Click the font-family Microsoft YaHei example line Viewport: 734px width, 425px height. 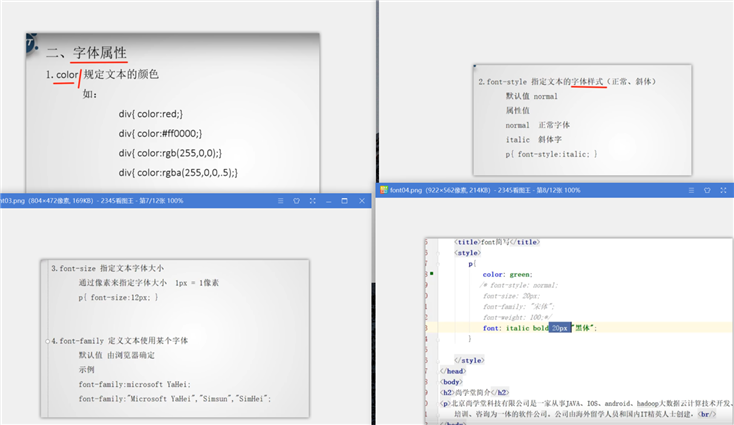tap(135, 384)
